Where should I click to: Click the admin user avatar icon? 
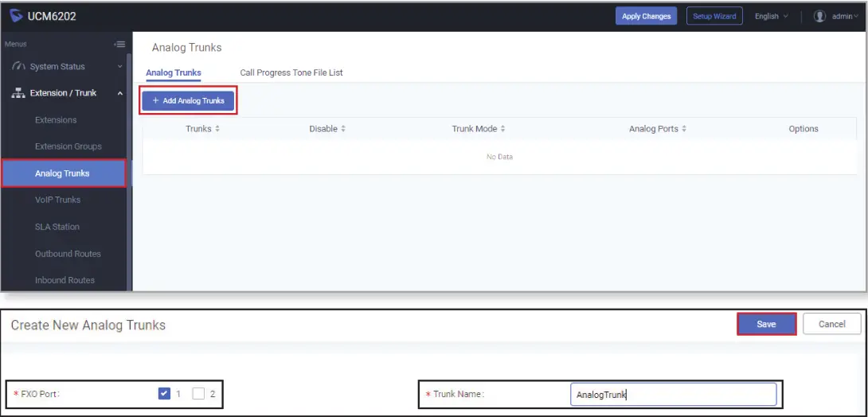click(820, 16)
